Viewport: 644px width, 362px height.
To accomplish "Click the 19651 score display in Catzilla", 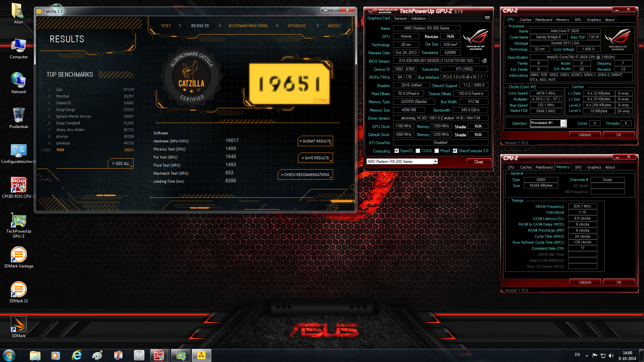I will [x=289, y=84].
